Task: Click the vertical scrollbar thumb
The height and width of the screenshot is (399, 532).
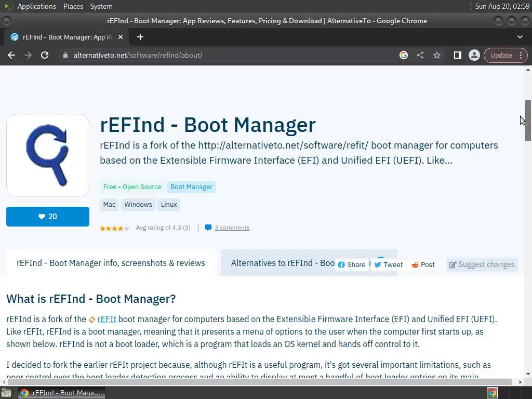Action: (x=528, y=121)
